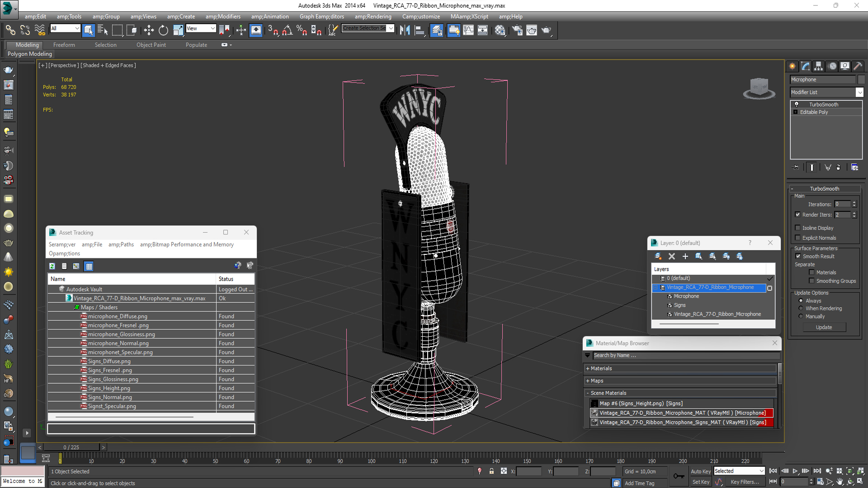Screen dimensions: 868x488
Task: Switch to the Freeform ribbon tab
Action: pyautogui.click(x=64, y=45)
